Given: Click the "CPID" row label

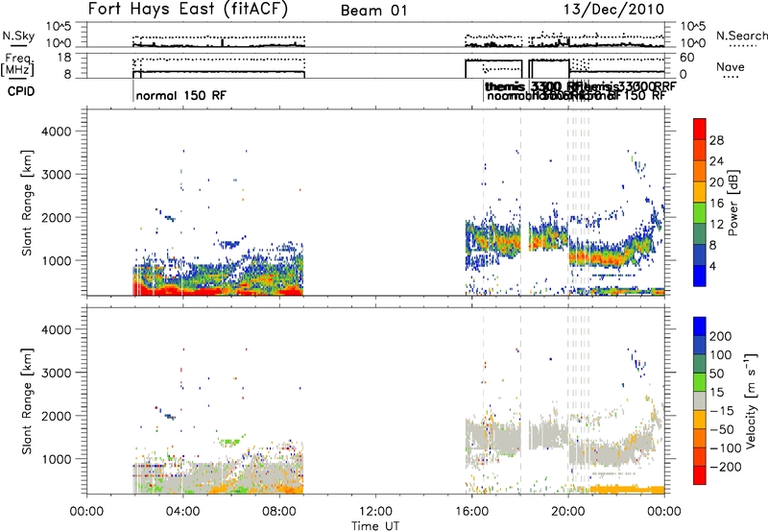Looking at the screenshot, I should click(21, 91).
